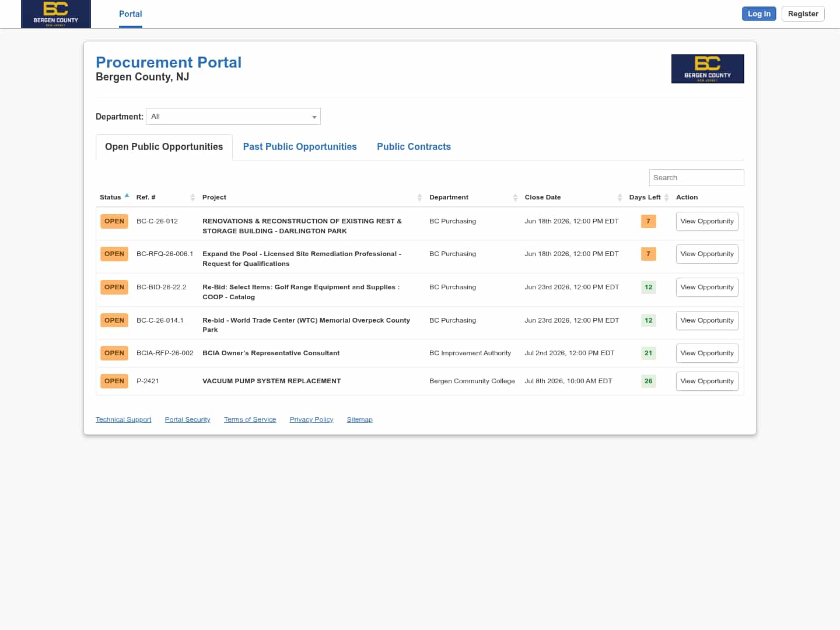840x630 pixels.
Task: Sort by Ref. # column arrows
Action: [x=192, y=198]
